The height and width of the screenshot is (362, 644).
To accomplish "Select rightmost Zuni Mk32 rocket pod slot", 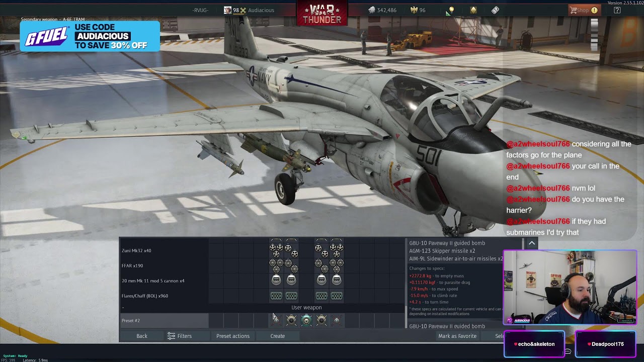I will click(x=337, y=250).
